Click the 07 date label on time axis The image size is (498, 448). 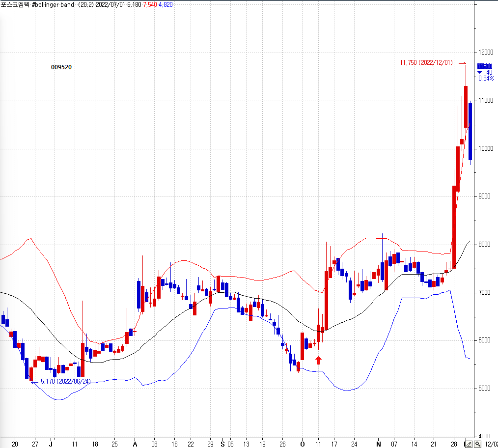[394, 444]
